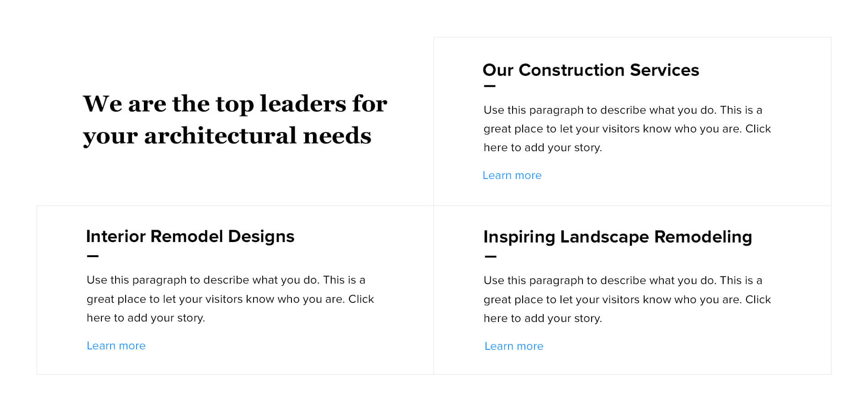This screenshot has height=411, width=868.
Task: Click the Interior Remodel Designs heading
Action: pyautogui.click(x=190, y=237)
